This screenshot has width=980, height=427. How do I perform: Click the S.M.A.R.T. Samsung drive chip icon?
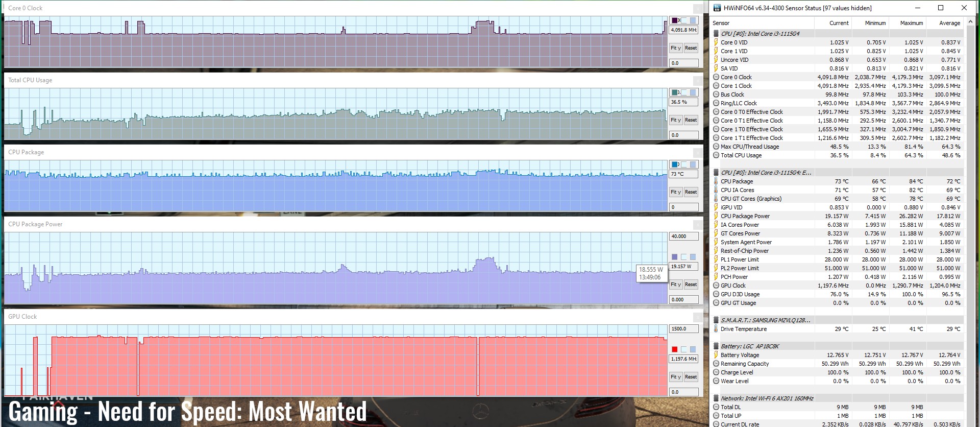[716, 320]
